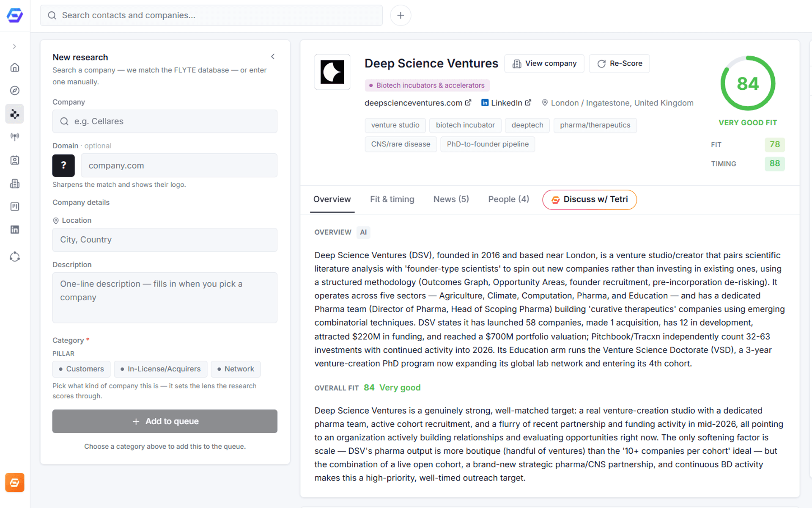
Task: Open the home icon in sidebar
Action: coord(15,68)
